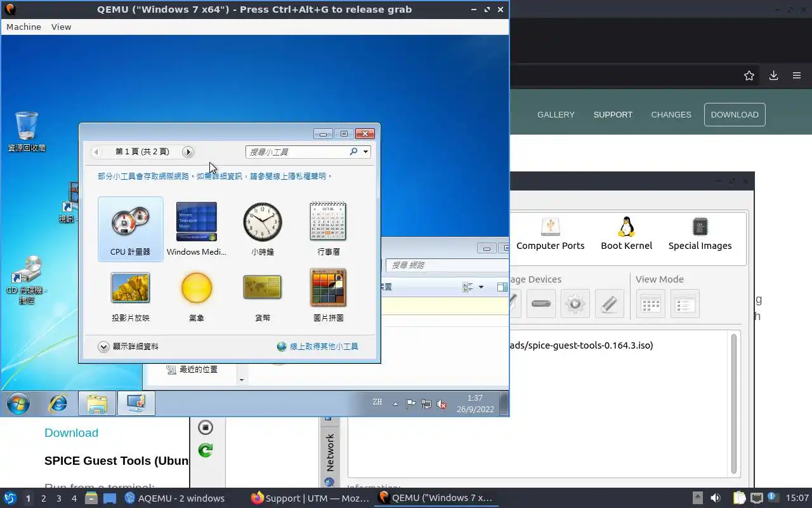Open Action Center flag in guest tray
Image resolution: width=812 pixels, height=508 pixels.
[411, 404]
